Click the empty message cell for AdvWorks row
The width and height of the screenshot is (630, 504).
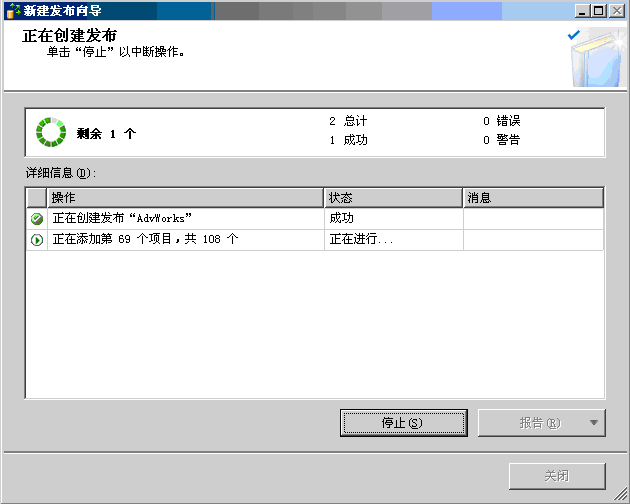pyautogui.click(x=534, y=219)
